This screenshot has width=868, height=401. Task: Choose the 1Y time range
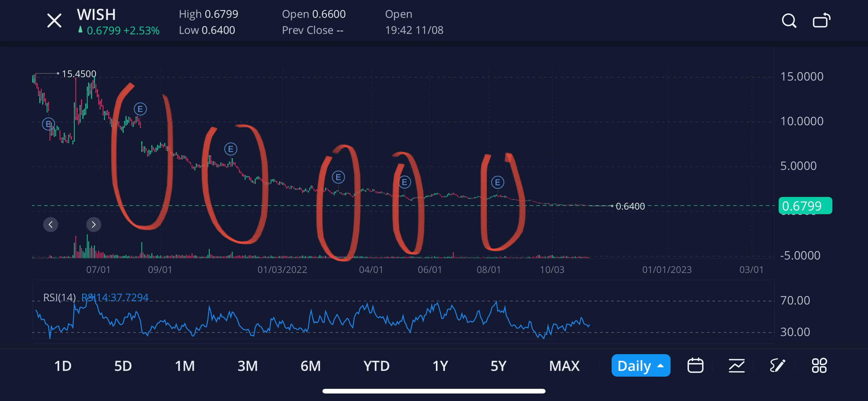pyautogui.click(x=440, y=366)
